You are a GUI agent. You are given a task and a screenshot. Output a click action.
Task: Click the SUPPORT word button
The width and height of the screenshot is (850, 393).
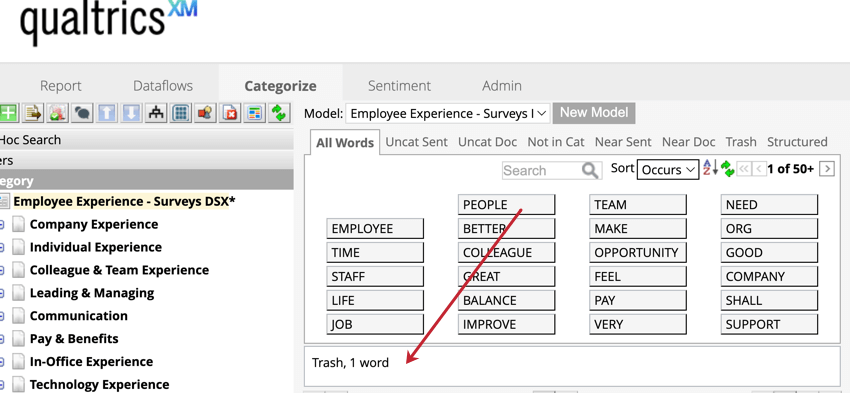click(769, 325)
